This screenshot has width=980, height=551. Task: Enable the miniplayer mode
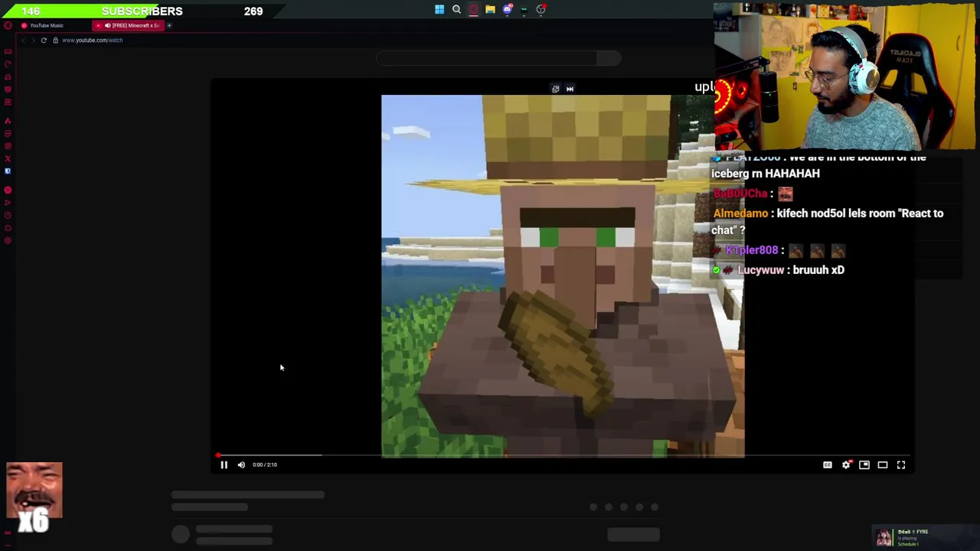point(864,465)
